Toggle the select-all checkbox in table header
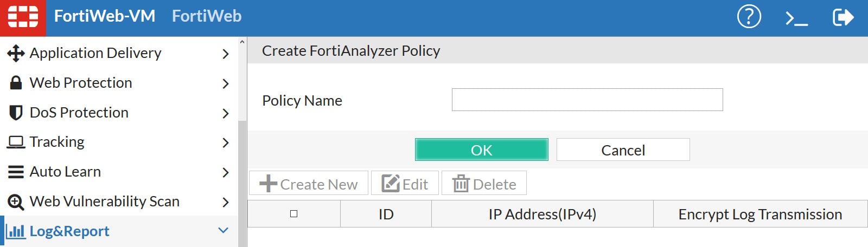The width and height of the screenshot is (868, 247). pyautogui.click(x=293, y=214)
